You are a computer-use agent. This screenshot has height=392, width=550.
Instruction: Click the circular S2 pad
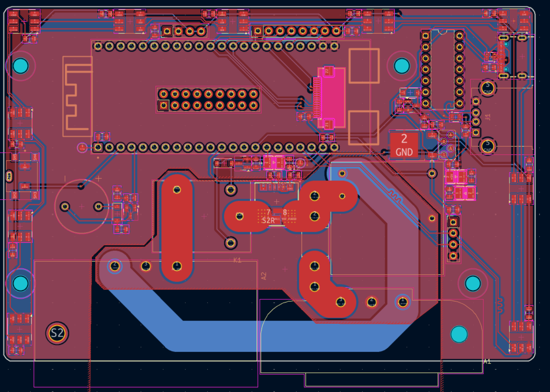(57, 333)
